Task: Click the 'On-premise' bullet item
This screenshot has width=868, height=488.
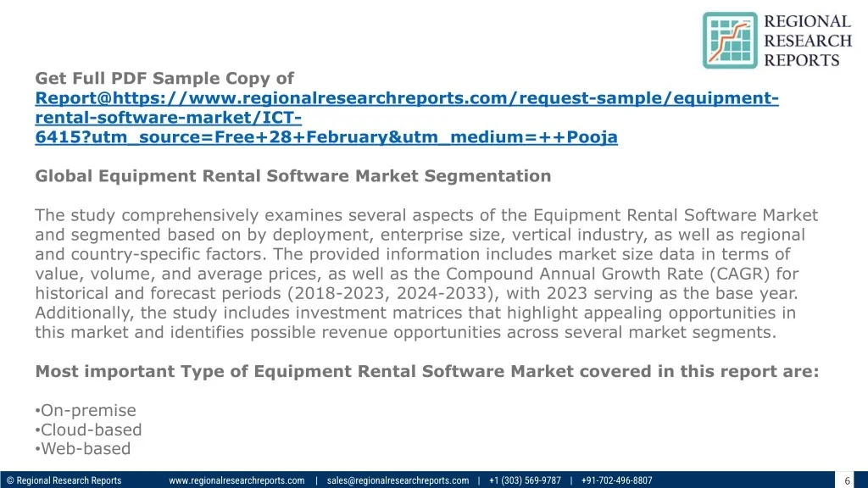Action: pyautogui.click(x=86, y=410)
